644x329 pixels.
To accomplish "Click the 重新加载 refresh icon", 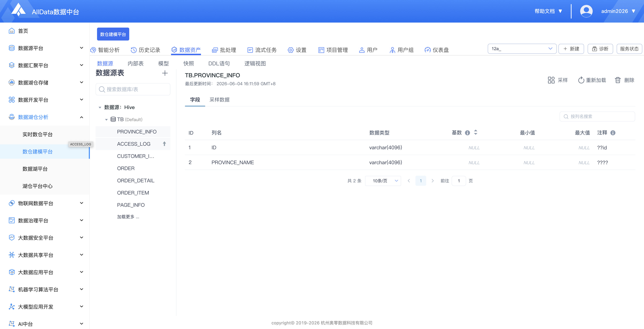I will coord(581,80).
